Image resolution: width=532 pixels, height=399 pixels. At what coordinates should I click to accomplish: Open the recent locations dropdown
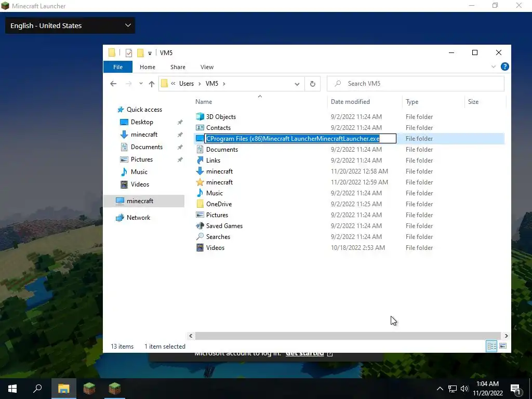point(141,84)
